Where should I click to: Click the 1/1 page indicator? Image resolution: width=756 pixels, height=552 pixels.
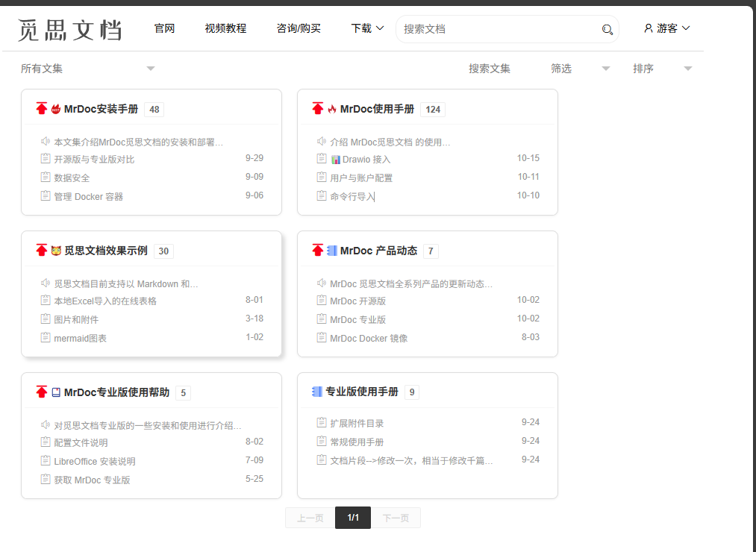[353, 518]
